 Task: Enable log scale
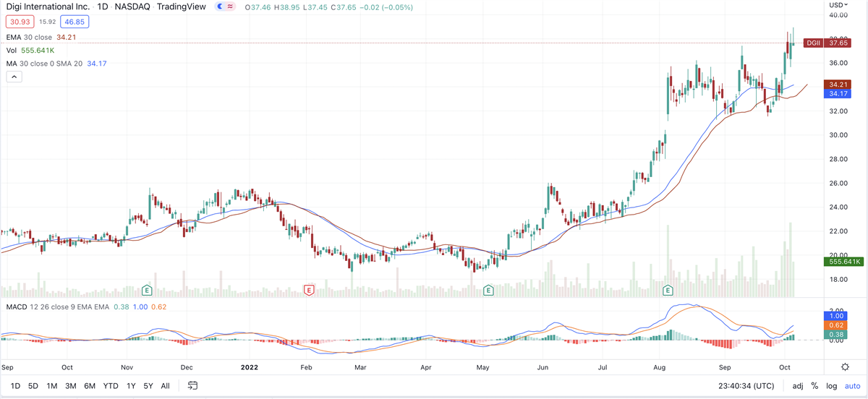point(832,386)
